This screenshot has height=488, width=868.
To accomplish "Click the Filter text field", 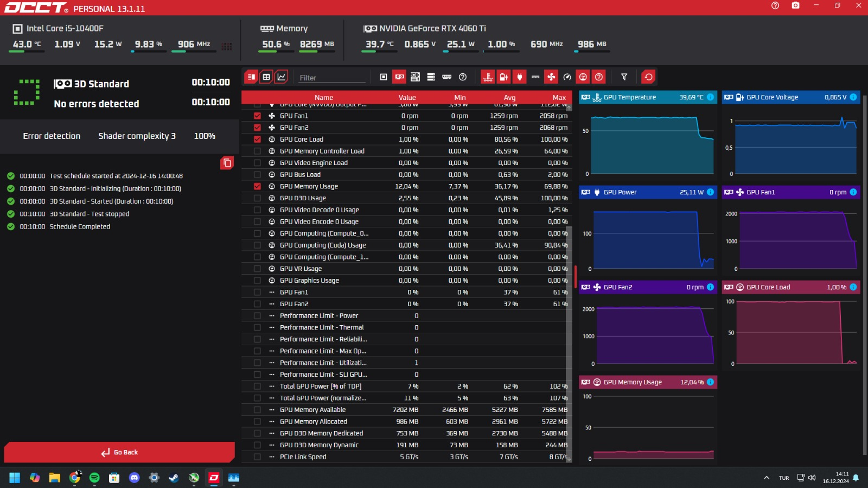I will [x=332, y=78].
